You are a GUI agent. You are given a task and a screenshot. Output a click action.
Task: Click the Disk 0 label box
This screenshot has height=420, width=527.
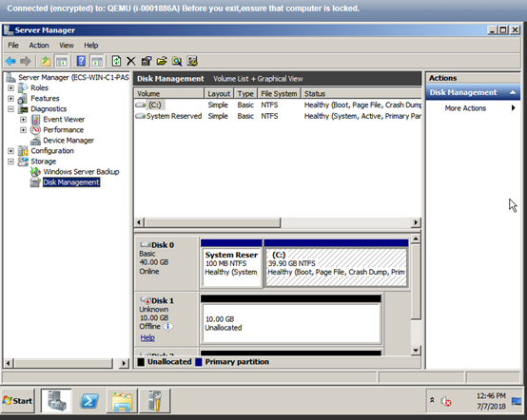tap(166, 263)
